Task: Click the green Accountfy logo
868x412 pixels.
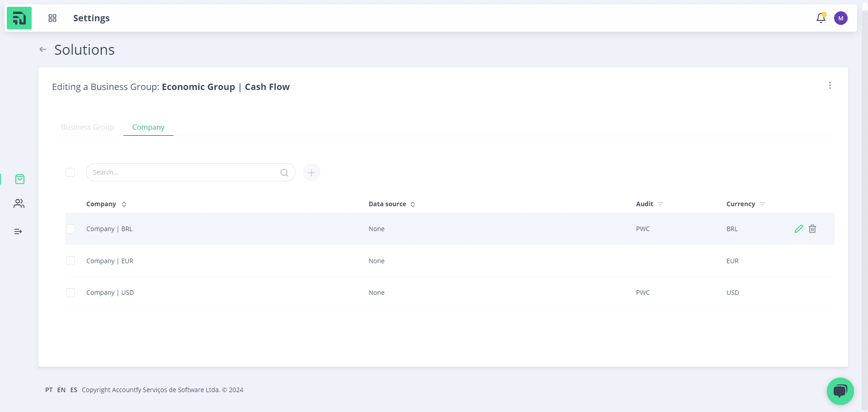Action: [19, 18]
